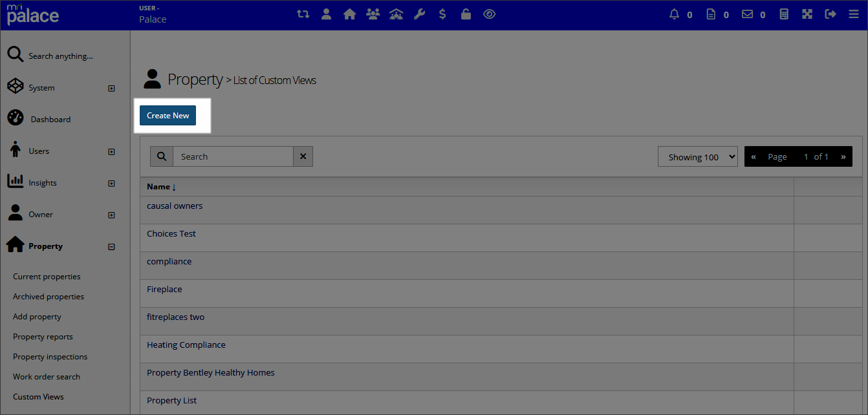Image resolution: width=868 pixels, height=415 pixels.
Task: Open Work order search menu item
Action: point(47,377)
